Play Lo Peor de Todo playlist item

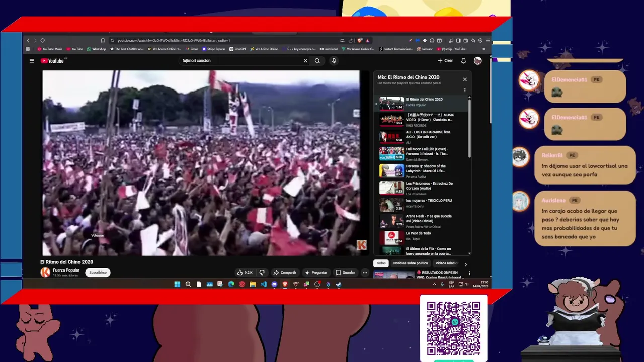422,237
